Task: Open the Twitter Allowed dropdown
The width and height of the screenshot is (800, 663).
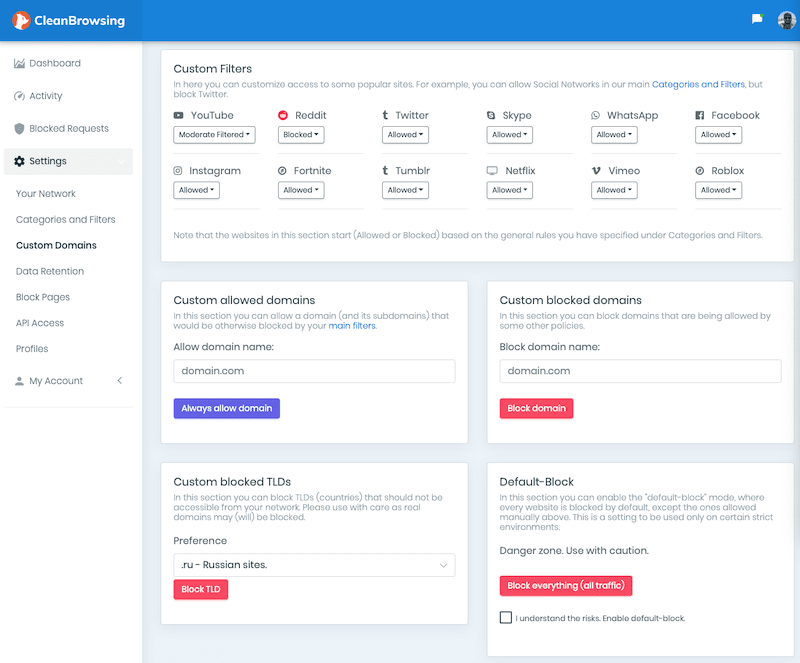Action: pyautogui.click(x=405, y=135)
